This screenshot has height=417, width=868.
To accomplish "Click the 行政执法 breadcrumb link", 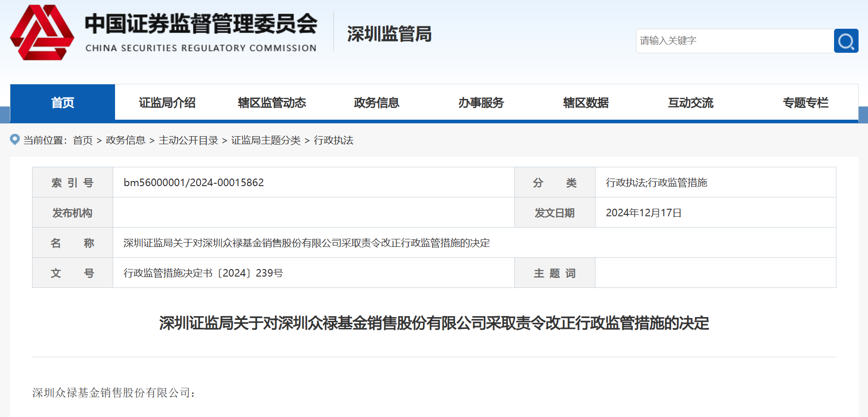I will [333, 140].
